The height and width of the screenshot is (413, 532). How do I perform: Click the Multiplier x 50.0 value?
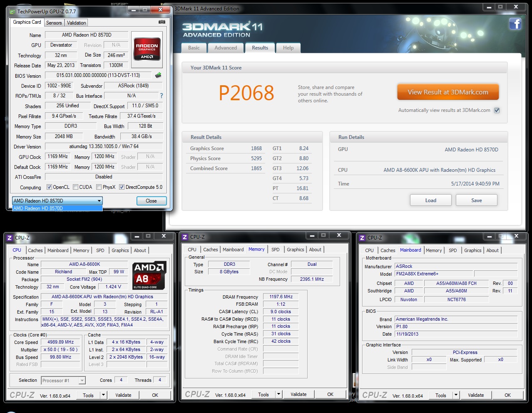tap(60, 349)
